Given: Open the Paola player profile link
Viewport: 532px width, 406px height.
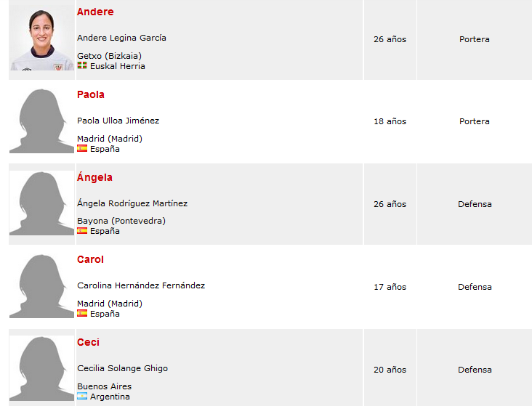Looking at the screenshot, I should (91, 94).
